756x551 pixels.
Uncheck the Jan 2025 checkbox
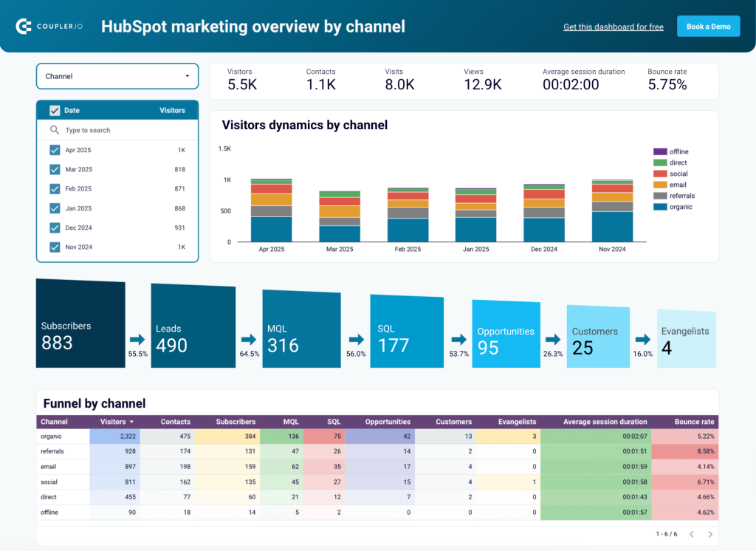(55, 208)
